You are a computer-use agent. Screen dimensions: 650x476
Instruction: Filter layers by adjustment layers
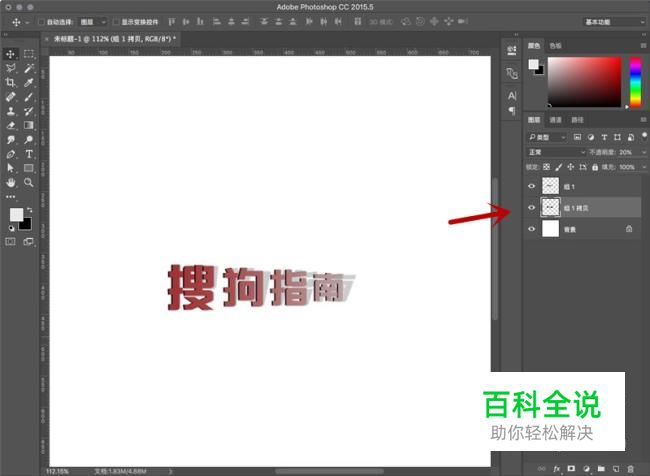click(x=591, y=137)
